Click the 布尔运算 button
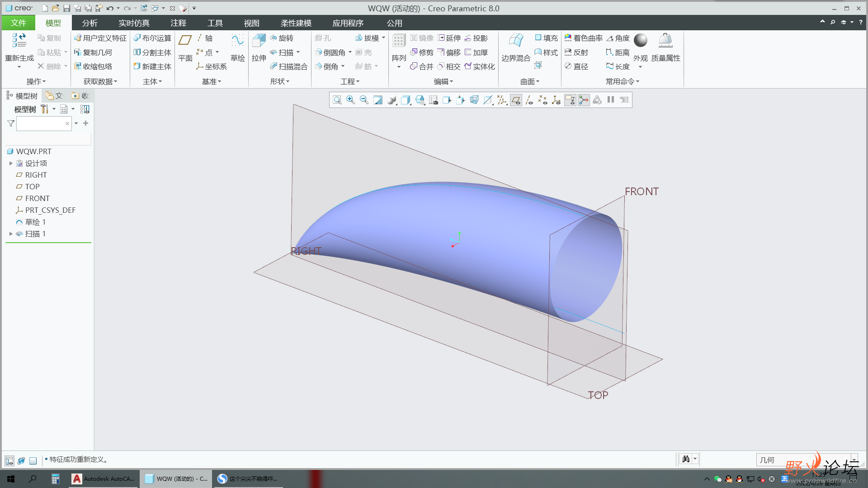The height and width of the screenshot is (488, 868). point(152,38)
